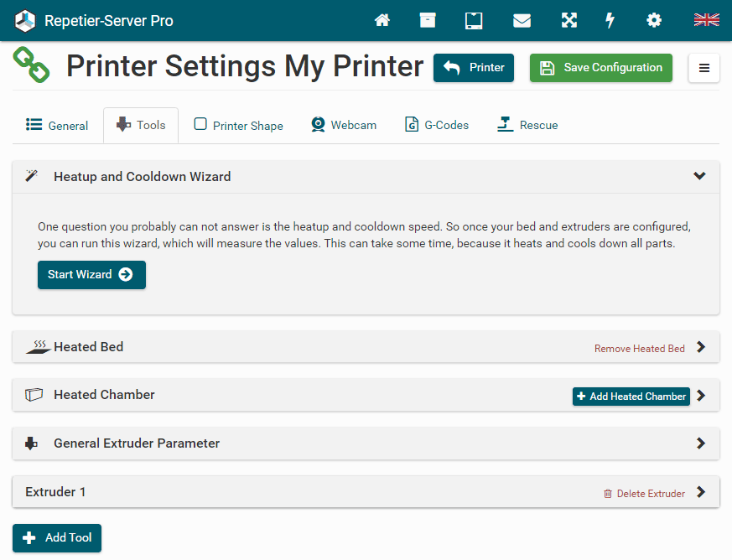Collapse the Heatup and Cooldown Wizard panel
This screenshot has width=732, height=560.
coord(699,176)
